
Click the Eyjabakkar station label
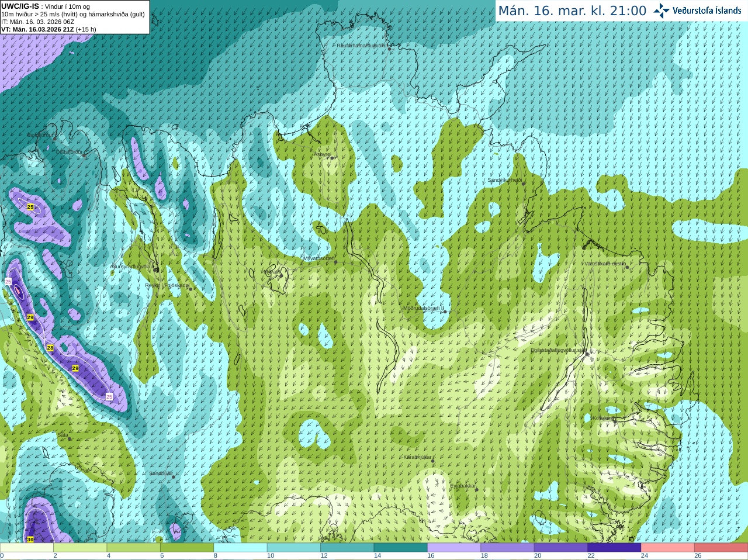coord(463,486)
